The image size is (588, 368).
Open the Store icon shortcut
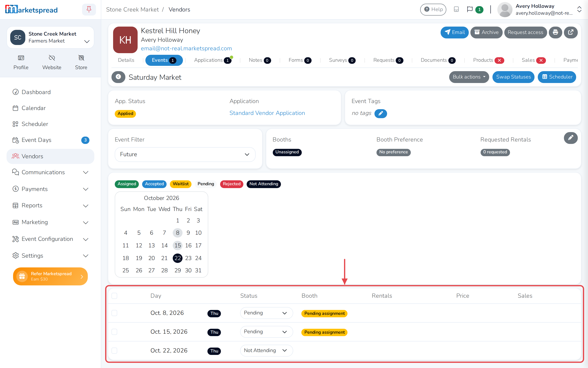click(81, 63)
